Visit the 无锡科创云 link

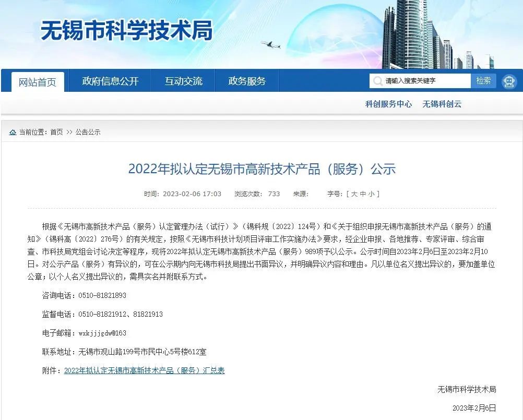coord(442,104)
